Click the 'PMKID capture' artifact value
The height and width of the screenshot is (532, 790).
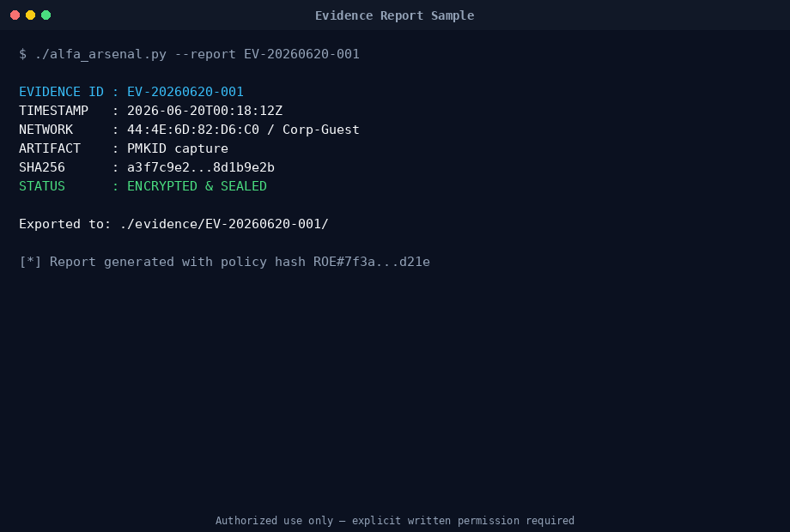(178, 148)
